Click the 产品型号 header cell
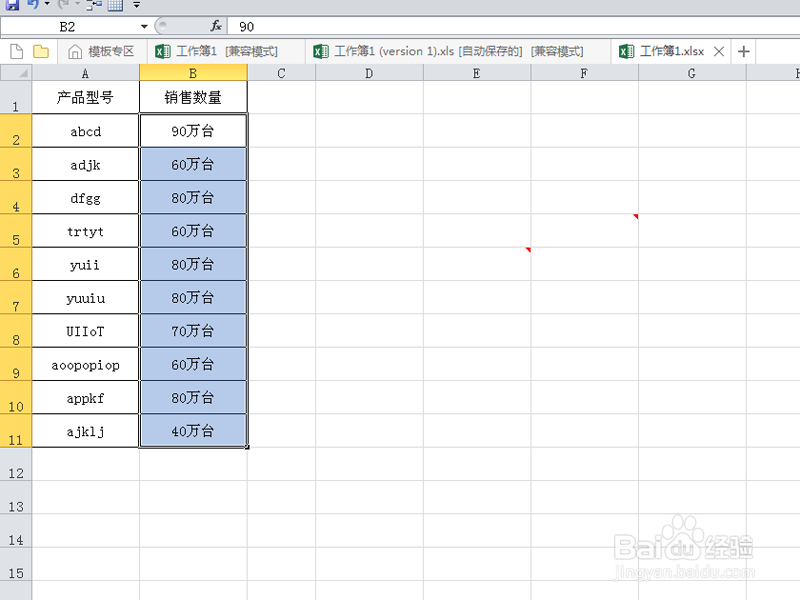This screenshot has width=800, height=600. pos(85,97)
